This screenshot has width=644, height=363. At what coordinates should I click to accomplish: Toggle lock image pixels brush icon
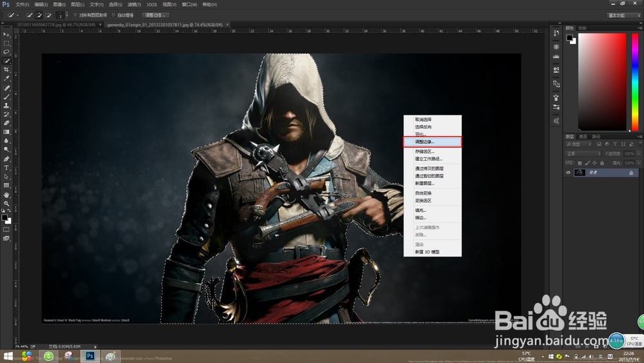pyautogui.click(x=587, y=163)
